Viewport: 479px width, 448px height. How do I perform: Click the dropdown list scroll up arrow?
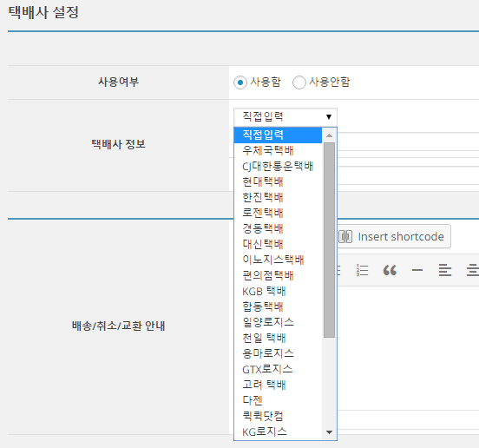(329, 135)
